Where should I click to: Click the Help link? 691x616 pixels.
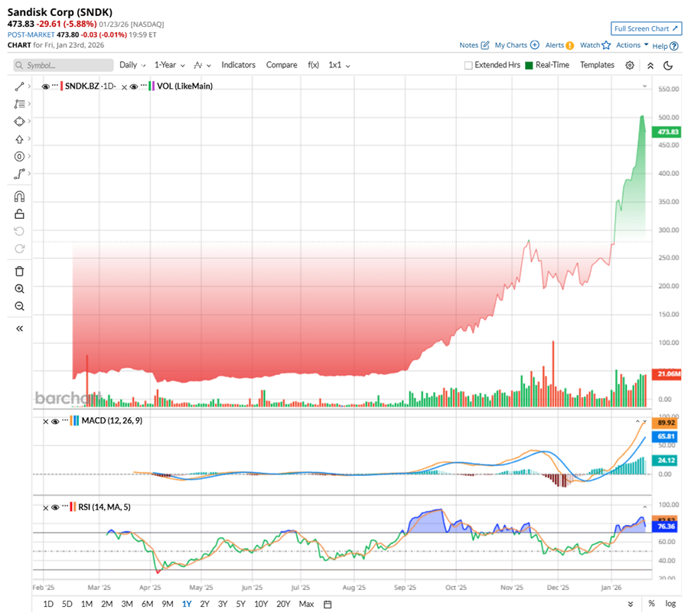pyautogui.click(x=660, y=46)
